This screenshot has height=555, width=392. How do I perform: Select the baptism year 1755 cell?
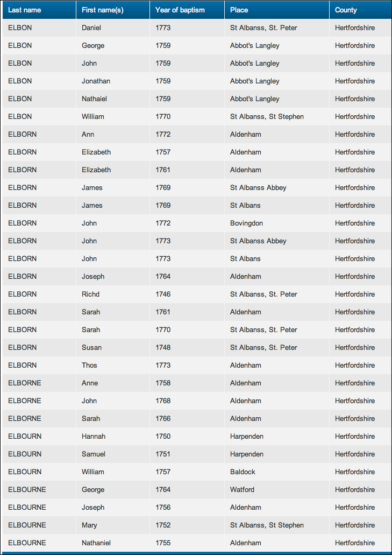click(x=163, y=543)
